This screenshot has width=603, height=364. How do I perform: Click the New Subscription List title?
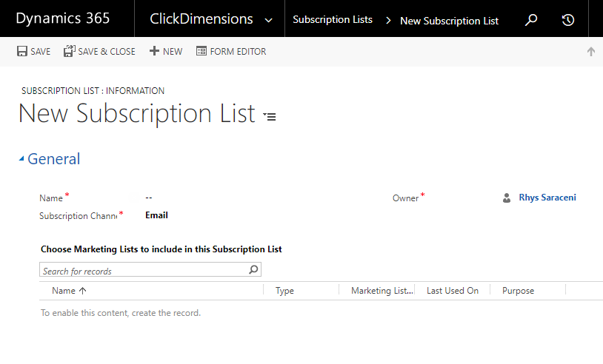(x=136, y=114)
